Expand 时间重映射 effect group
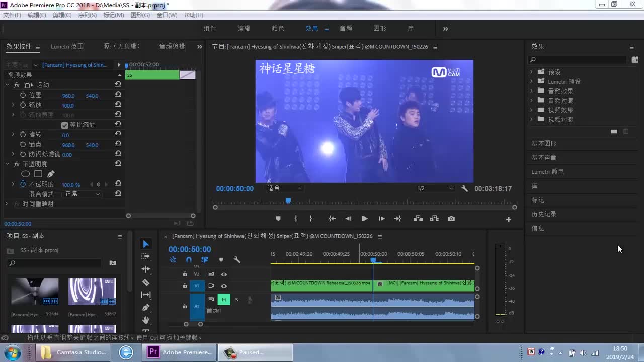 pos(7,204)
